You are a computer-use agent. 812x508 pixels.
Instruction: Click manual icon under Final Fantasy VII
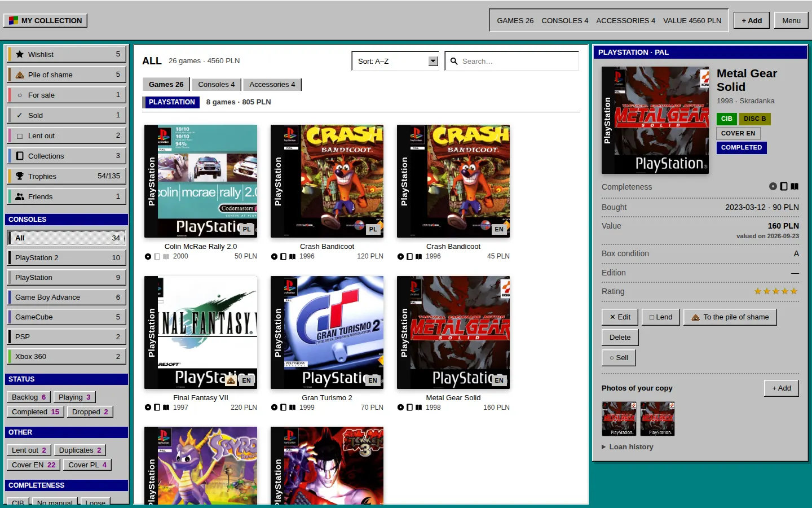point(166,407)
